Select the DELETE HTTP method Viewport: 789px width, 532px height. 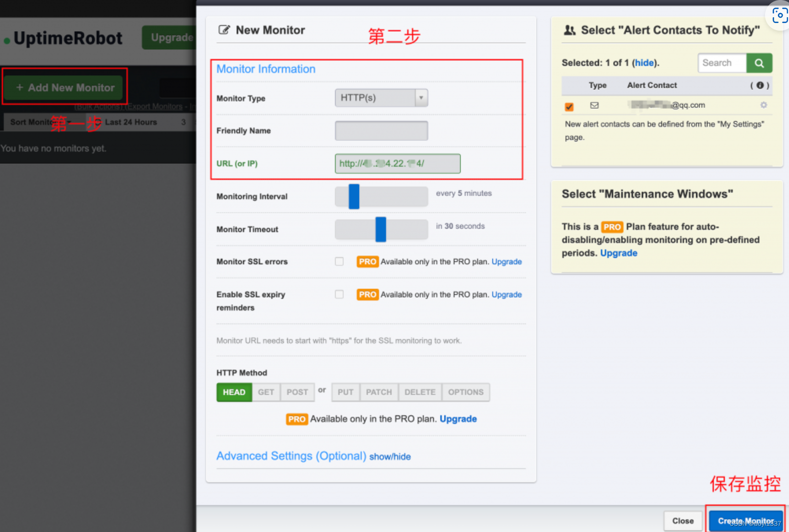[420, 392]
